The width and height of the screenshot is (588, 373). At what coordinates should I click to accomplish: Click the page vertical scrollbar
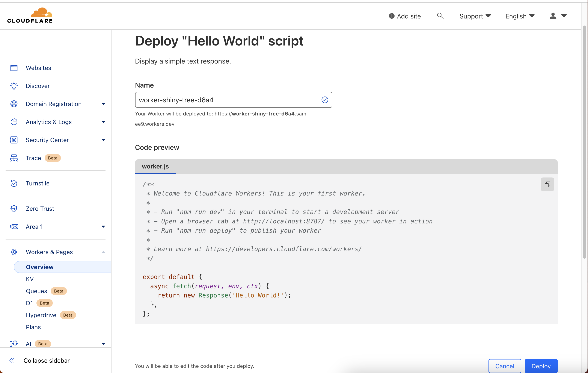coord(584,142)
